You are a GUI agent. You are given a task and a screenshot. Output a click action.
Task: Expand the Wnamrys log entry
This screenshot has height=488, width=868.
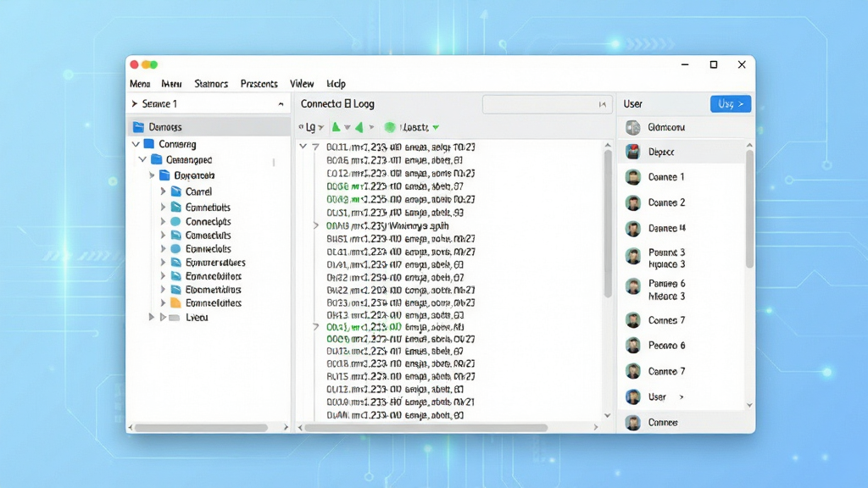(316, 225)
